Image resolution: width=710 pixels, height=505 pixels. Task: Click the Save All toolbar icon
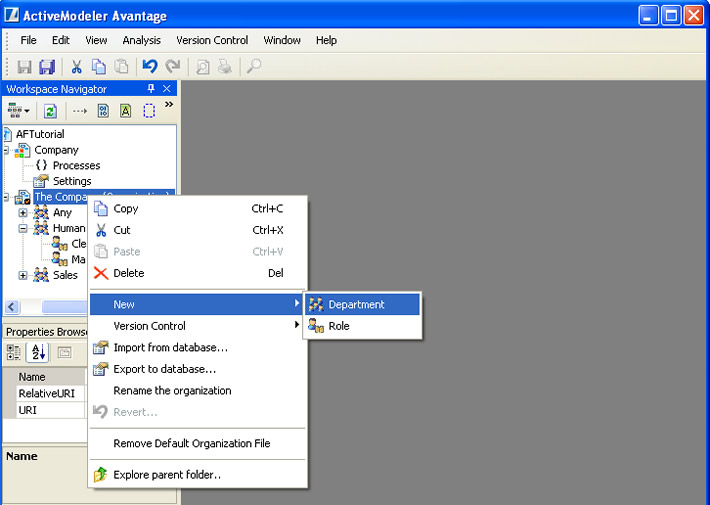pyautogui.click(x=47, y=67)
